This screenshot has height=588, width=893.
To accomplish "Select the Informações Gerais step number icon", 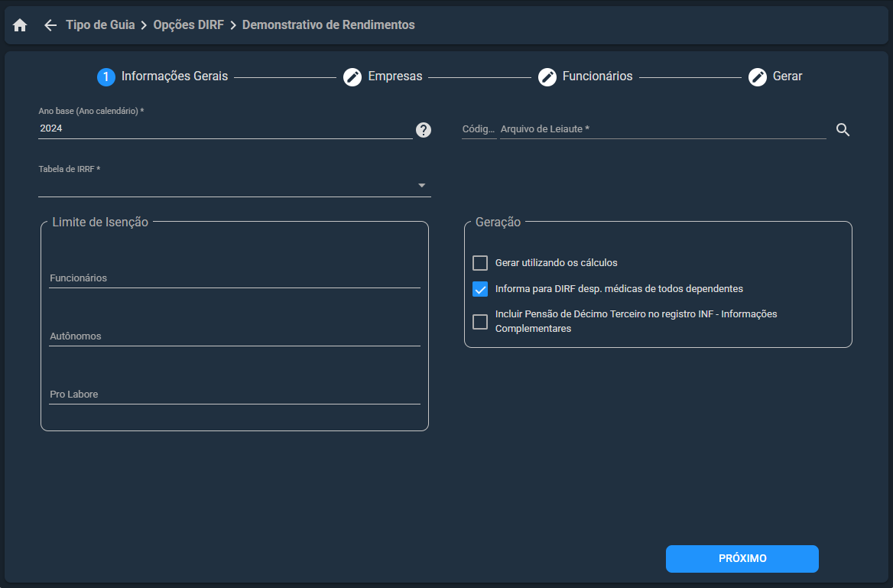I will 106,77.
